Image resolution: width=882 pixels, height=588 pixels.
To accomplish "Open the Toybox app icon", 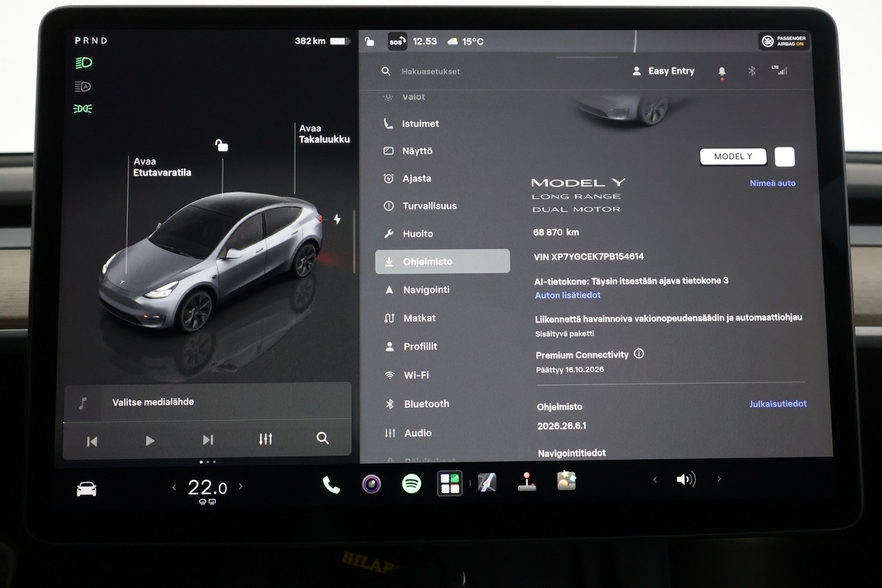I will [x=566, y=480].
